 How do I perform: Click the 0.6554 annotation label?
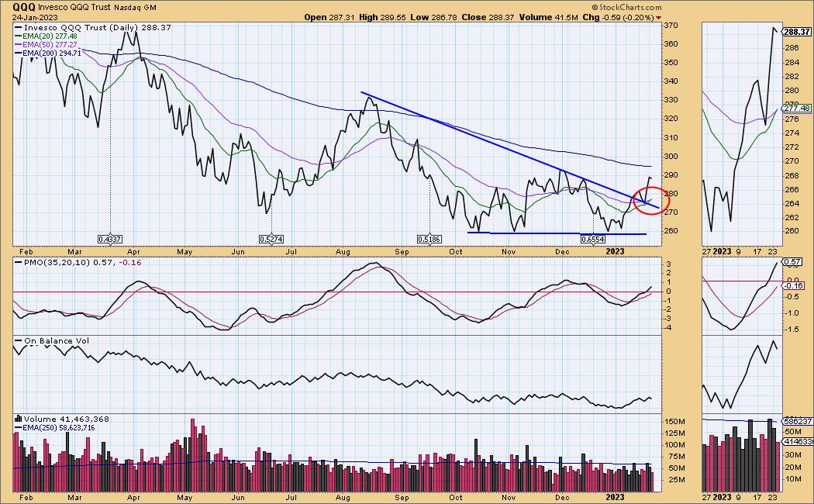coord(593,240)
